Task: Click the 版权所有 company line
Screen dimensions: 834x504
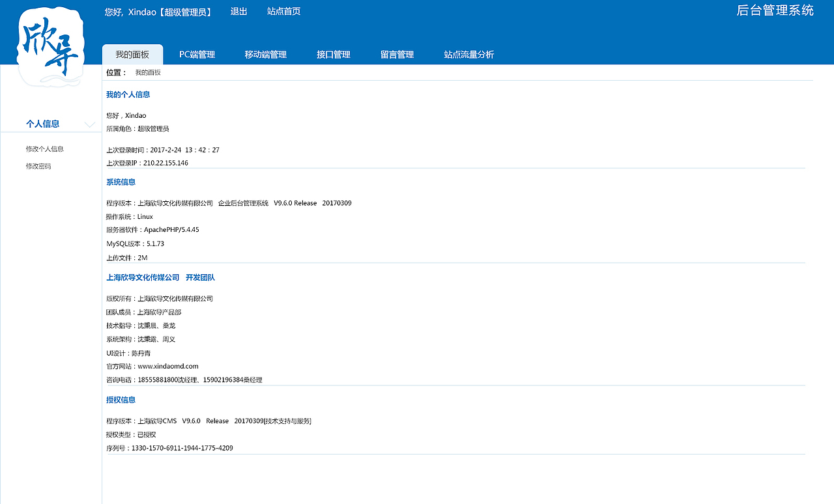Action: [x=160, y=299]
